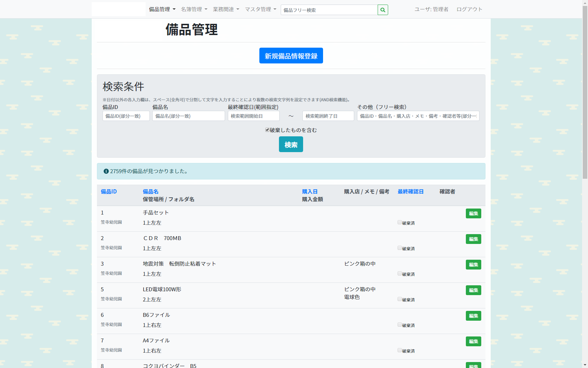Edit item 2 CDR 700MB

[474, 239]
